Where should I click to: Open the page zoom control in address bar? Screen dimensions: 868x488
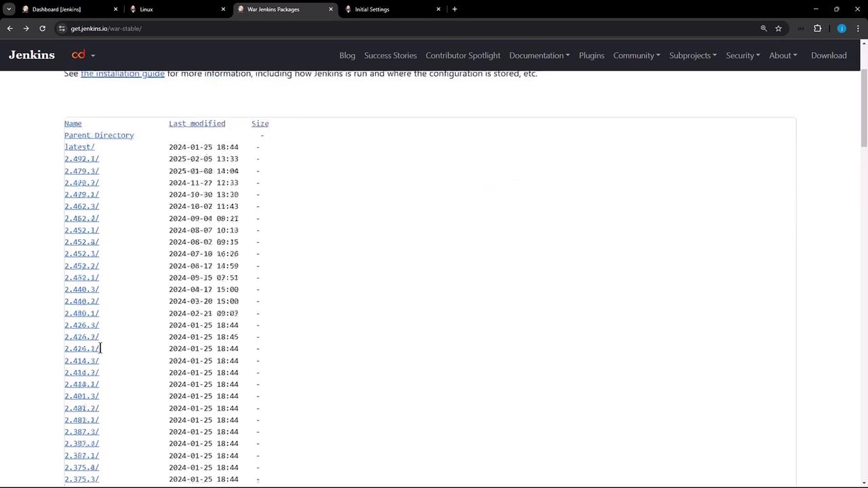click(764, 28)
